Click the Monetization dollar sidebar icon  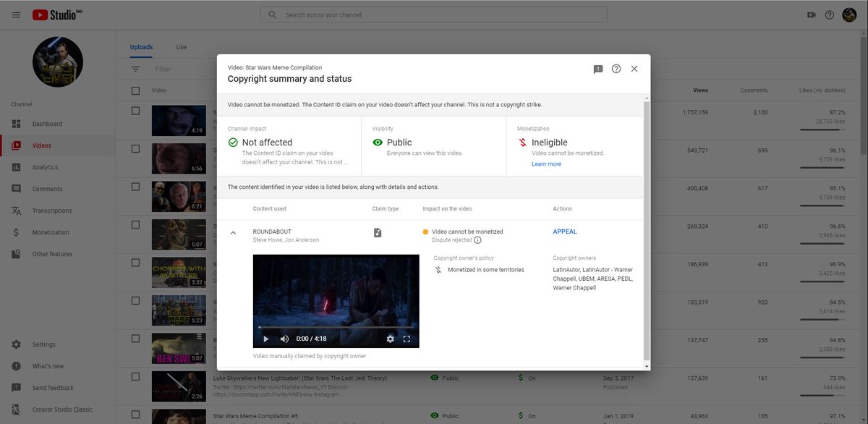pos(16,232)
